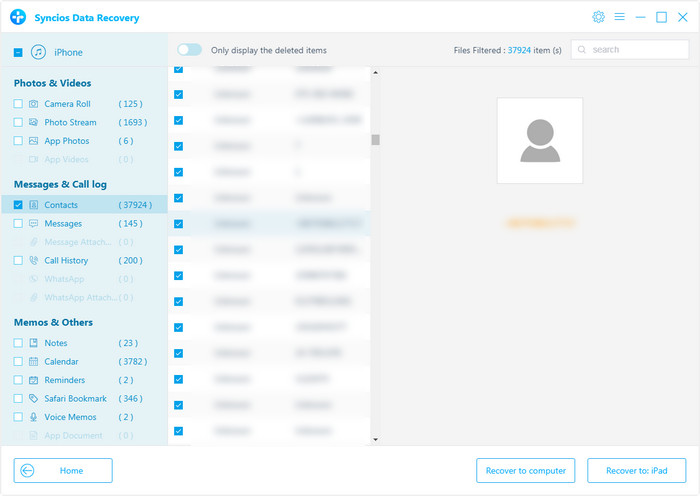Go back with the Home button
The height and width of the screenshot is (496, 700).
[x=63, y=471]
